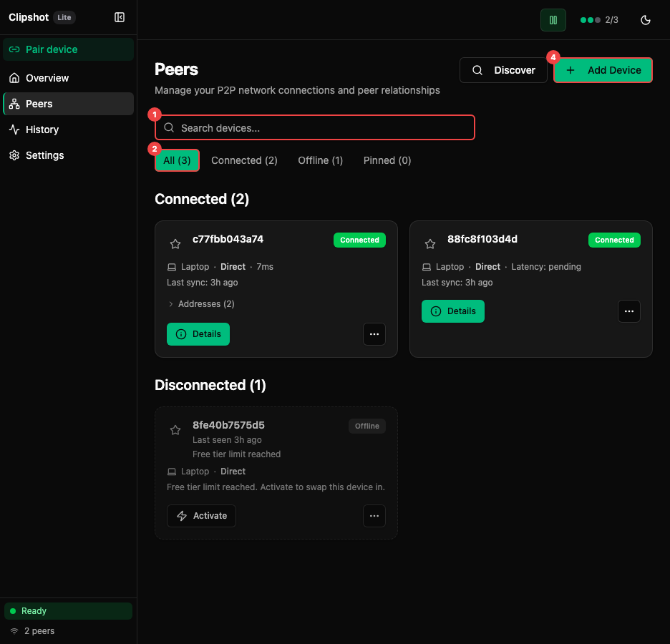Click the wifi icon next to 2 peers
670x644 pixels.
pyautogui.click(x=14, y=631)
